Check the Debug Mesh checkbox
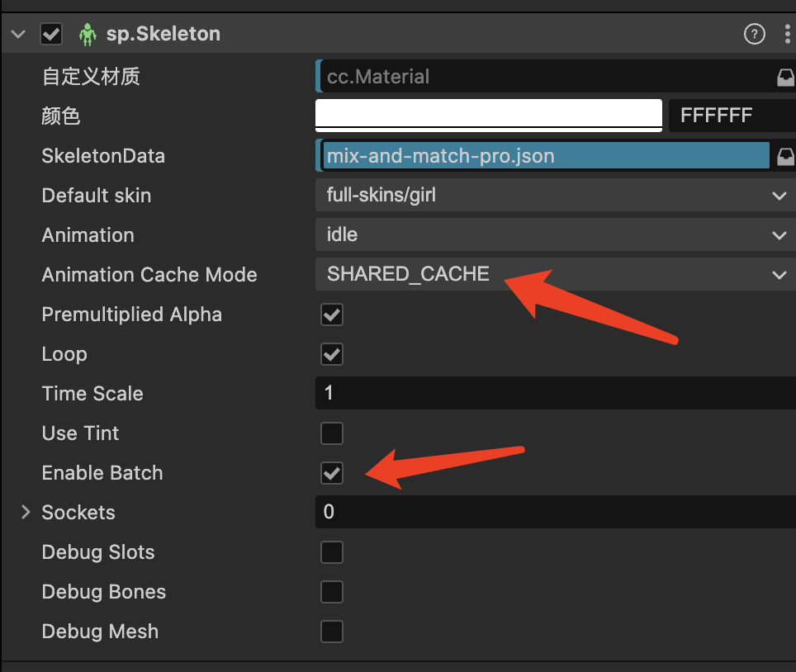Viewport: 796px width, 672px height. (332, 632)
